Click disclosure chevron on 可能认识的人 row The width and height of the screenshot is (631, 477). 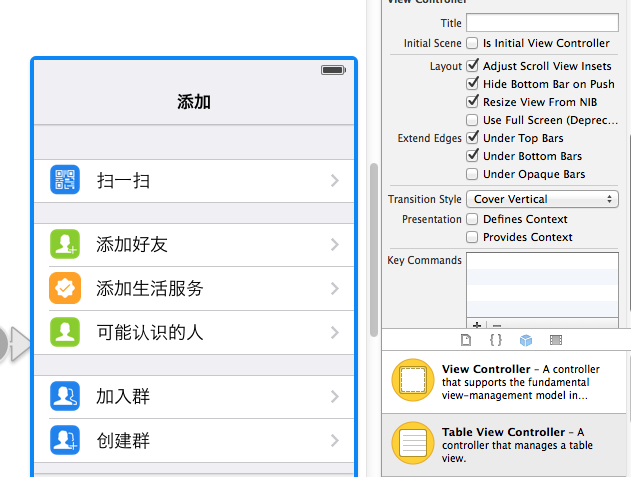(335, 332)
